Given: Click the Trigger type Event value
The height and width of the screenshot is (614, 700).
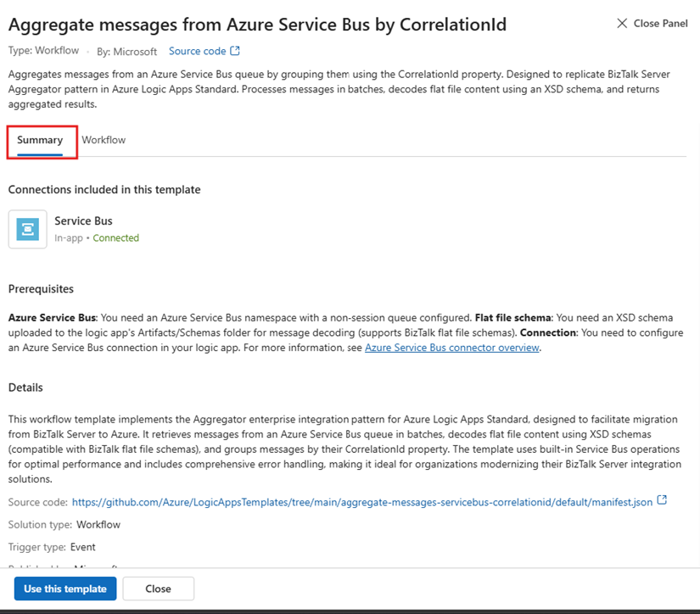Looking at the screenshot, I should click(x=82, y=547).
